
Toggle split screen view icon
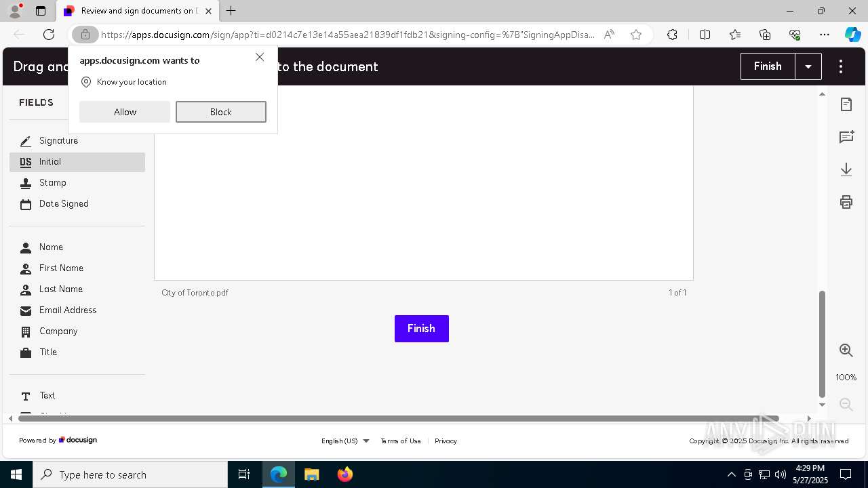[705, 35]
